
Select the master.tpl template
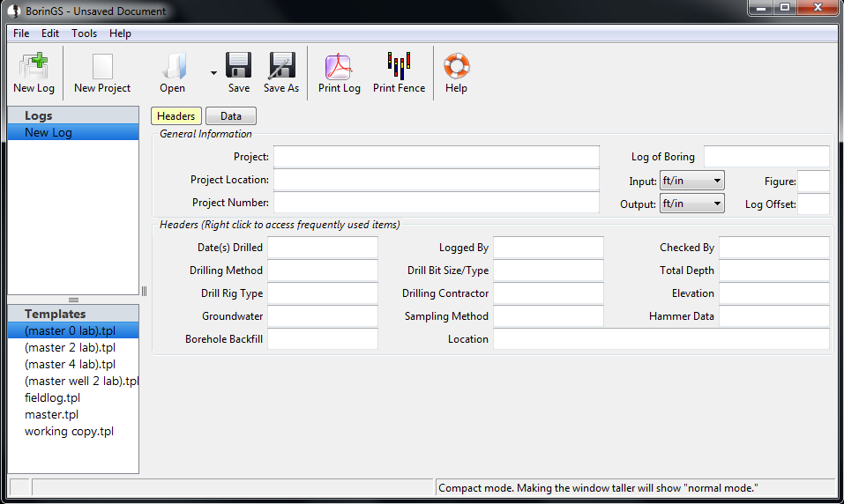coord(73,414)
